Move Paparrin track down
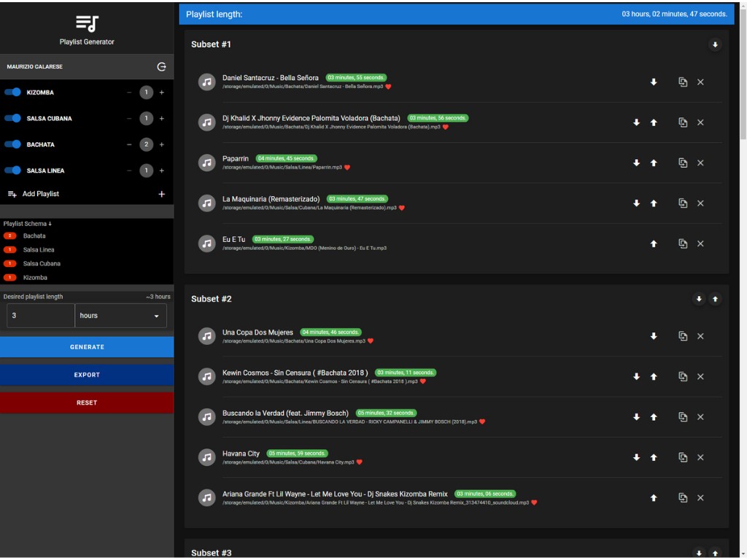Viewport: 747px width, 560px height. [636, 163]
